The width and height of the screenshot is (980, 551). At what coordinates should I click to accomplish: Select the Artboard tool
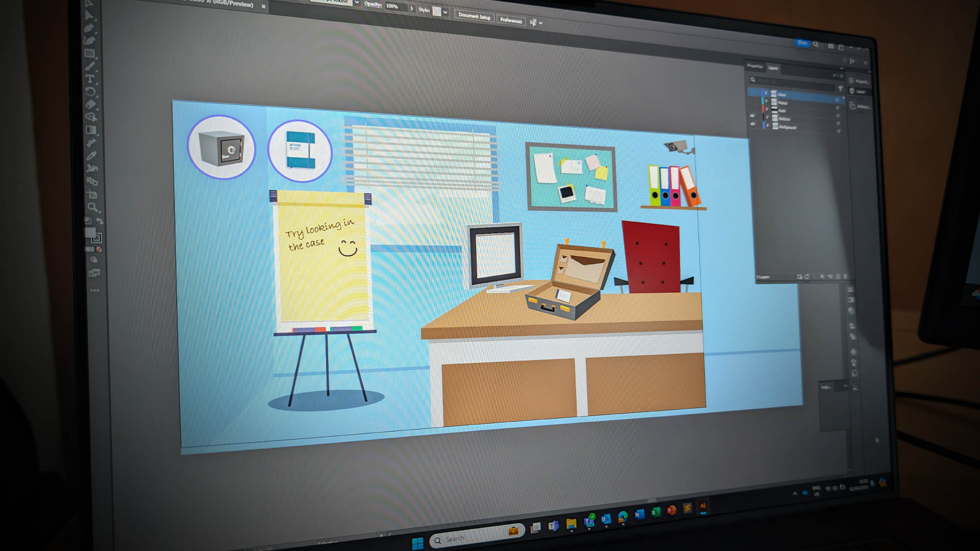click(x=92, y=194)
